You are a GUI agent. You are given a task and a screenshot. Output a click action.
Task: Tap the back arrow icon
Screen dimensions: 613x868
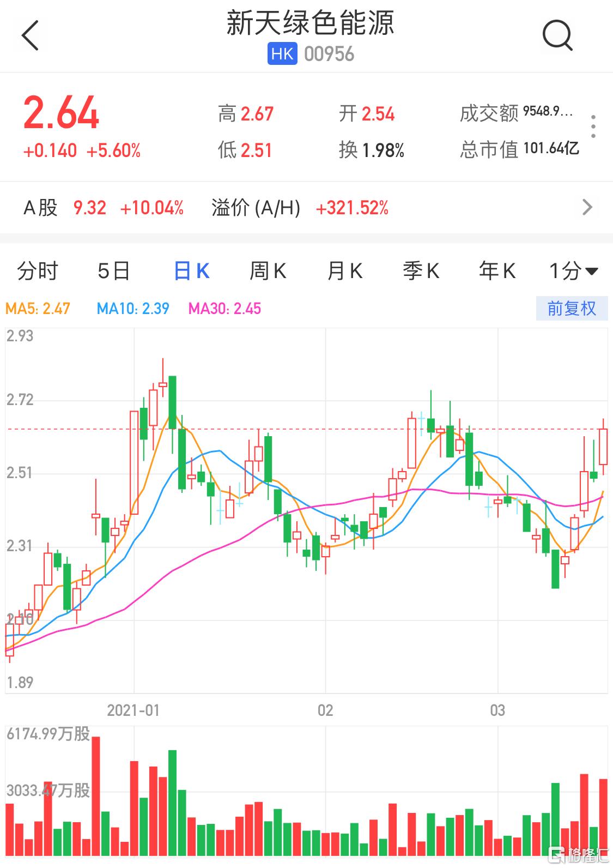point(31,36)
